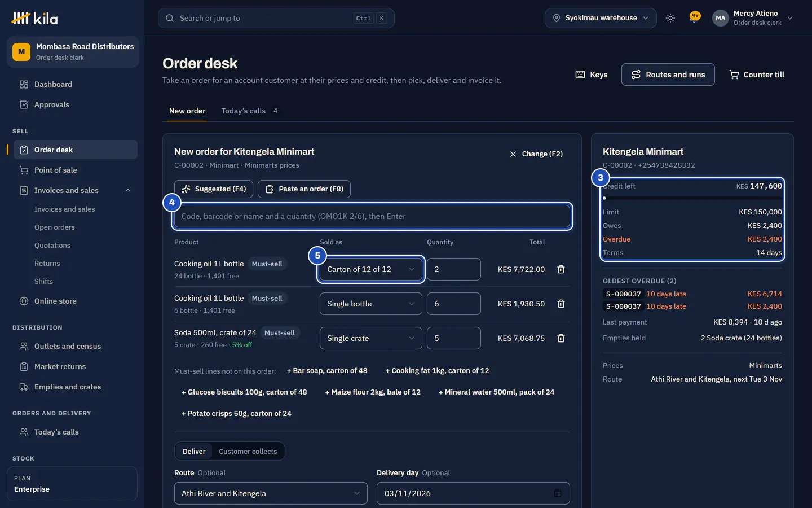This screenshot has width=812, height=508.
Task: Toggle the light/dark theme sun icon
Action: click(670, 18)
